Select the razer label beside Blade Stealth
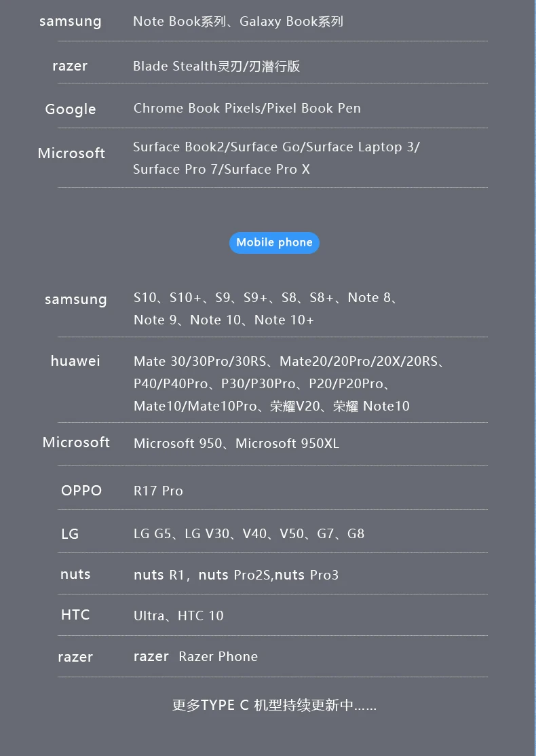Viewport: 536px width, 756px height. (x=70, y=66)
